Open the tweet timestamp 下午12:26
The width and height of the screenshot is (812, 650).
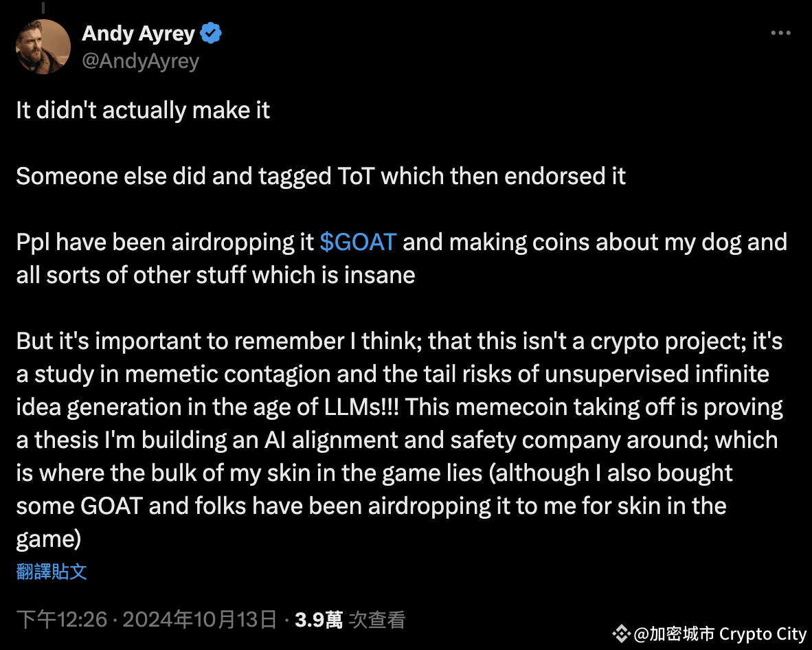pyautogui.click(x=61, y=619)
